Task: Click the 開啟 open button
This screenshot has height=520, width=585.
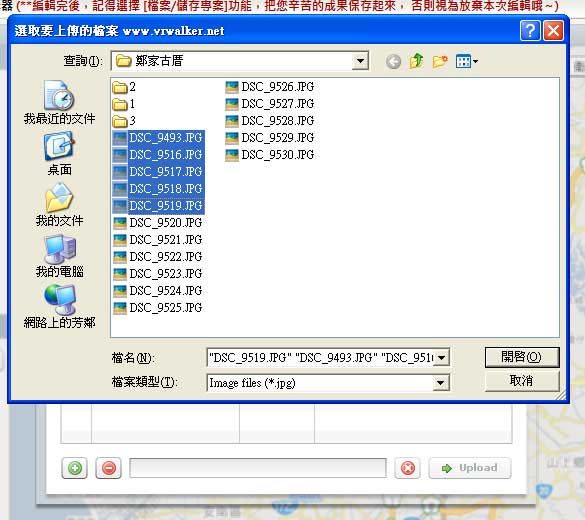Action: click(522, 357)
